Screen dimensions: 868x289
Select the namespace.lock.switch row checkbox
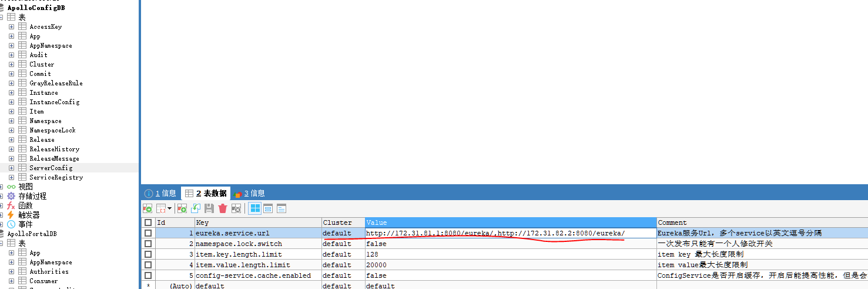coord(148,244)
